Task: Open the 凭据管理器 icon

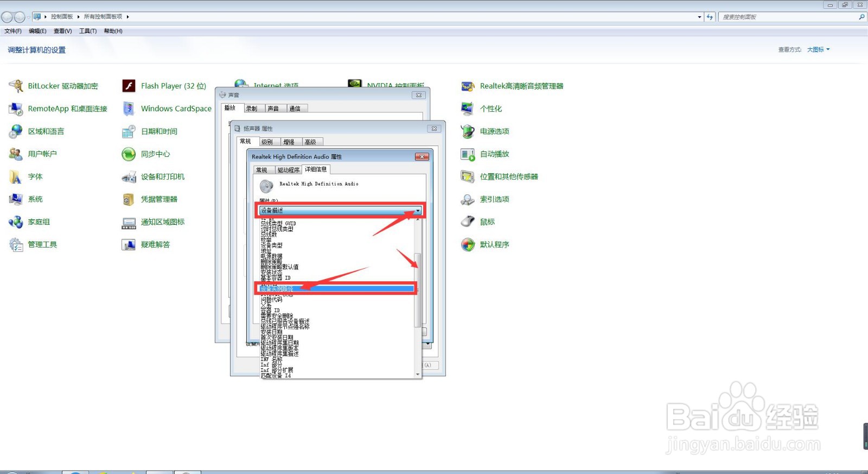Action: [129, 199]
